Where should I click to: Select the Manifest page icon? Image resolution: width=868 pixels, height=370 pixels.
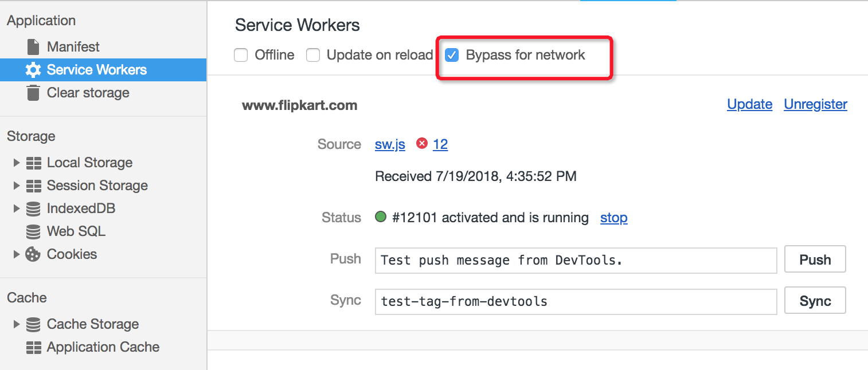pyautogui.click(x=33, y=46)
